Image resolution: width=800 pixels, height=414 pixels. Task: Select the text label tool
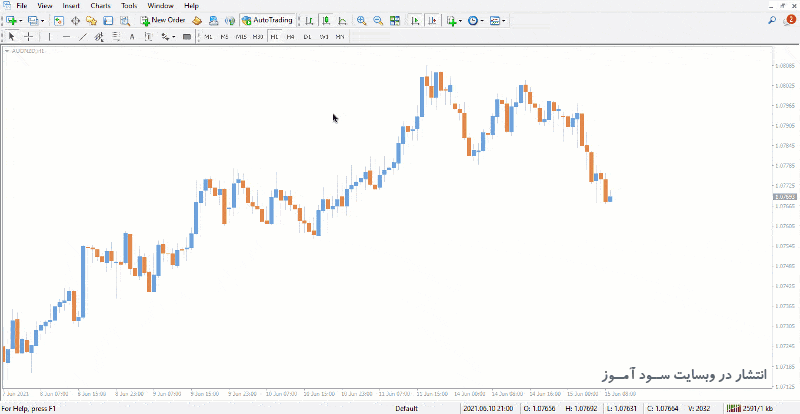pos(148,36)
